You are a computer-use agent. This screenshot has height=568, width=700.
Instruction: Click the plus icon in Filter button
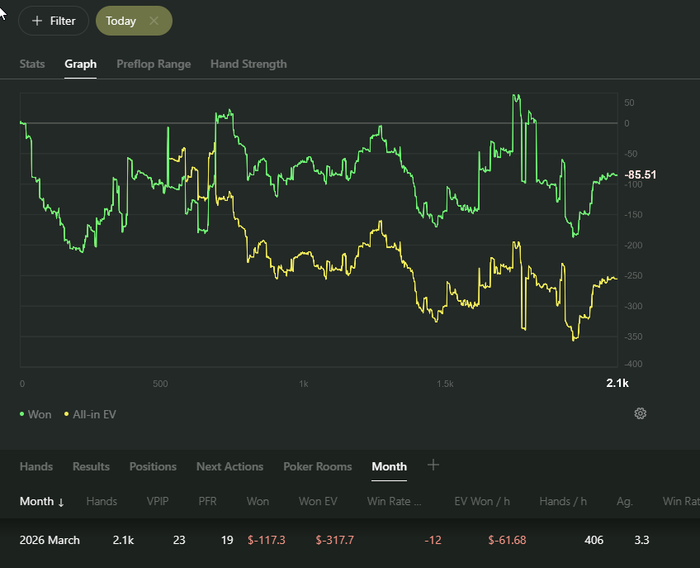pos(37,21)
